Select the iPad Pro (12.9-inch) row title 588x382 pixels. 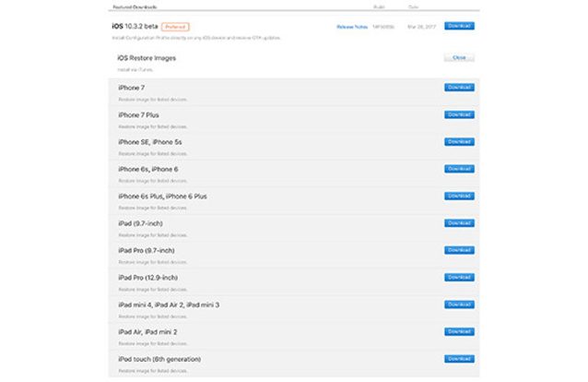tap(147, 278)
